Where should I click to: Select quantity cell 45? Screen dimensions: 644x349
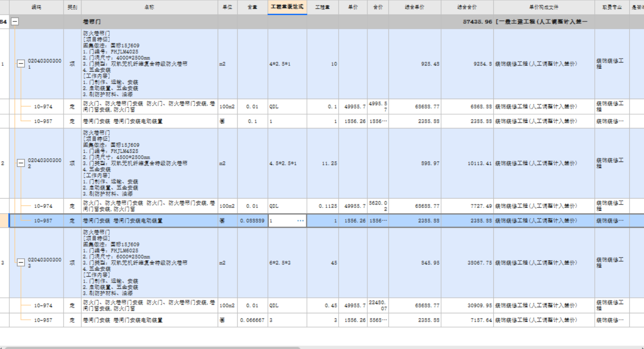(x=322, y=263)
